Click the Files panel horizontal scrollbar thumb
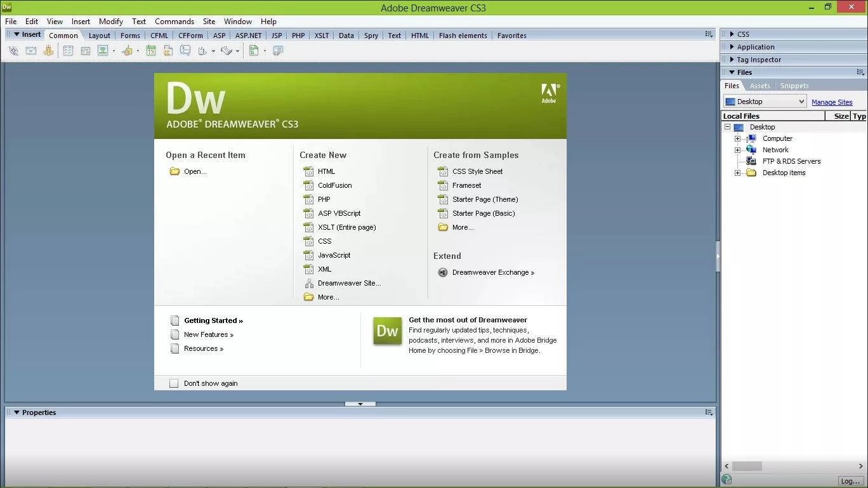The width and height of the screenshot is (868, 488). coord(747,466)
